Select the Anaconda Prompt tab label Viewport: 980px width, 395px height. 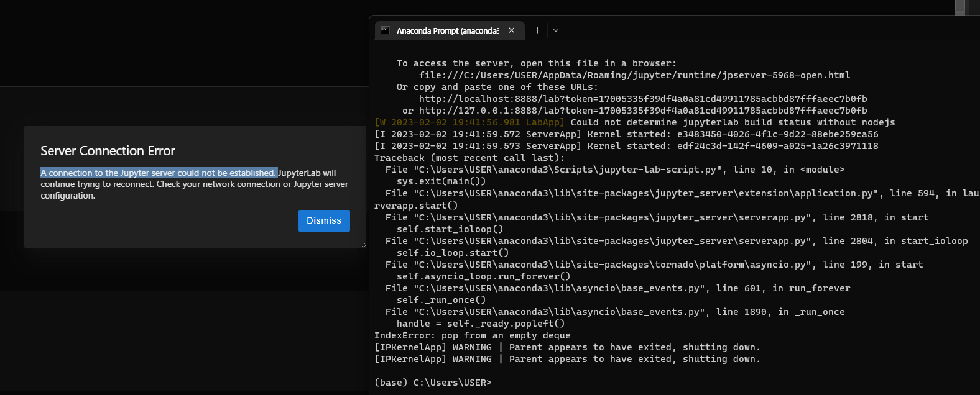447,30
